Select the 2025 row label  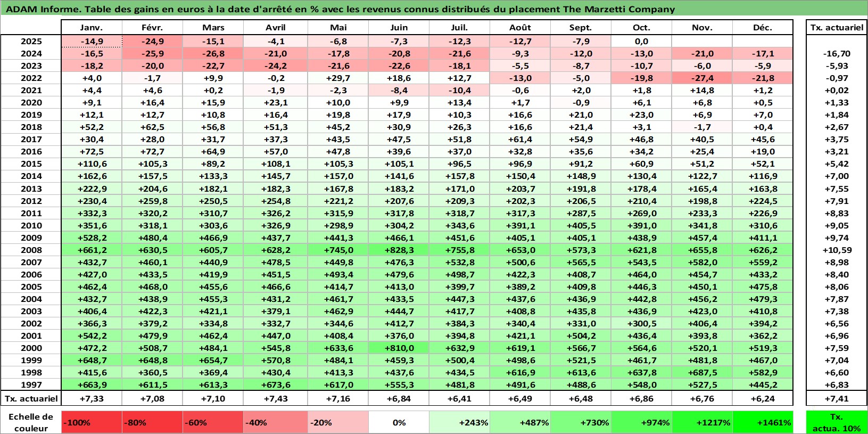(x=31, y=41)
